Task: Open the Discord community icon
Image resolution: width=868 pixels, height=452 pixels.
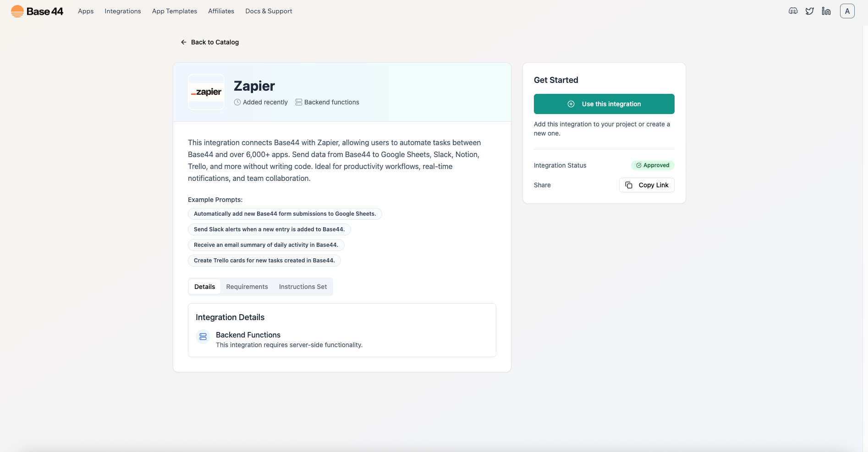Action: [792, 11]
